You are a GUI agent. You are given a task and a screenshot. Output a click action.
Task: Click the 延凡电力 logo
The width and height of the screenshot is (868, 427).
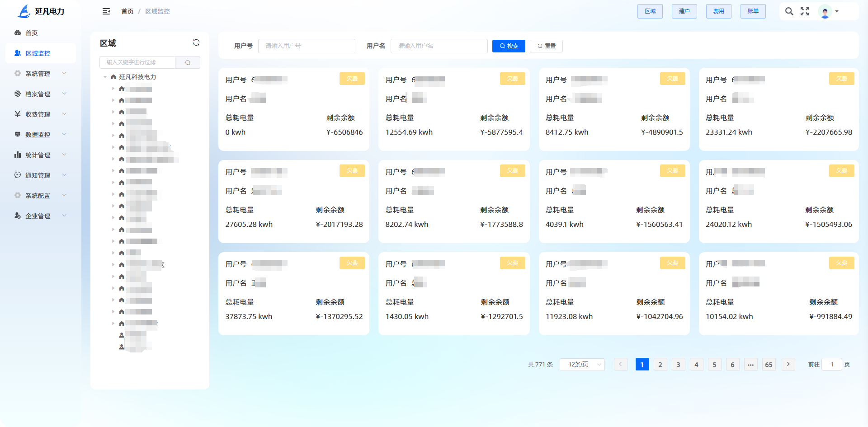point(41,11)
